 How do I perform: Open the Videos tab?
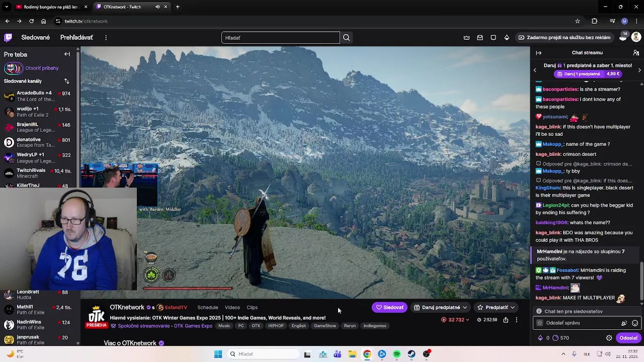click(232, 308)
